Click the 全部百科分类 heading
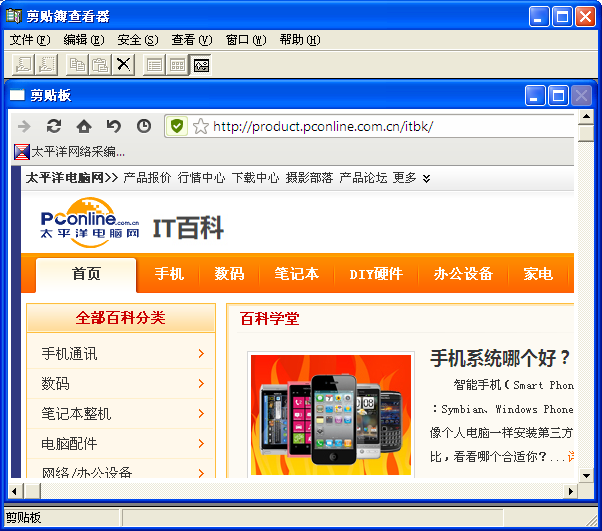This screenshot has width=602, height=531. 121,318
